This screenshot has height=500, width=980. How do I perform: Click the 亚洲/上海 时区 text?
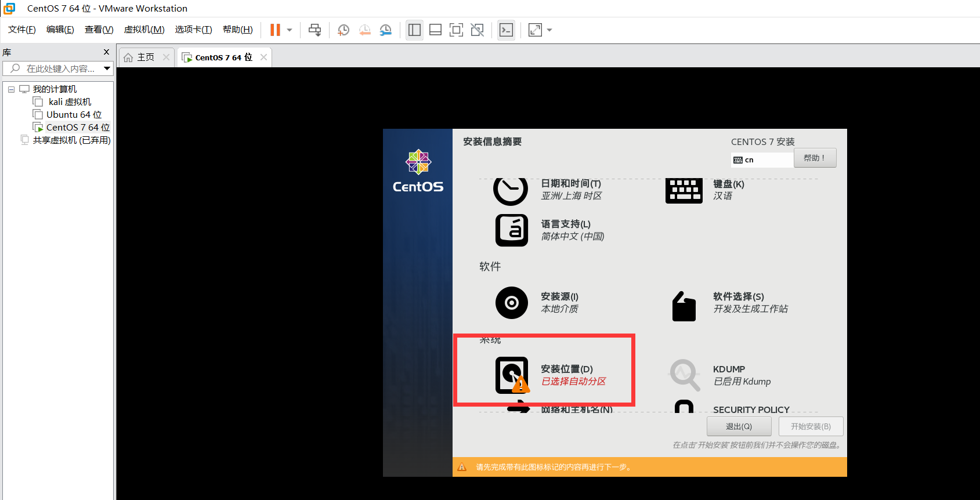[572, 196]
